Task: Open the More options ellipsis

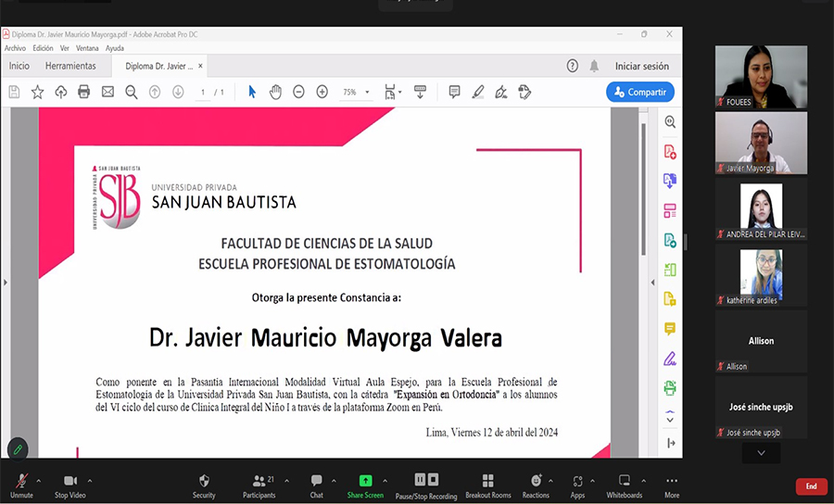Action: [672, 485]
